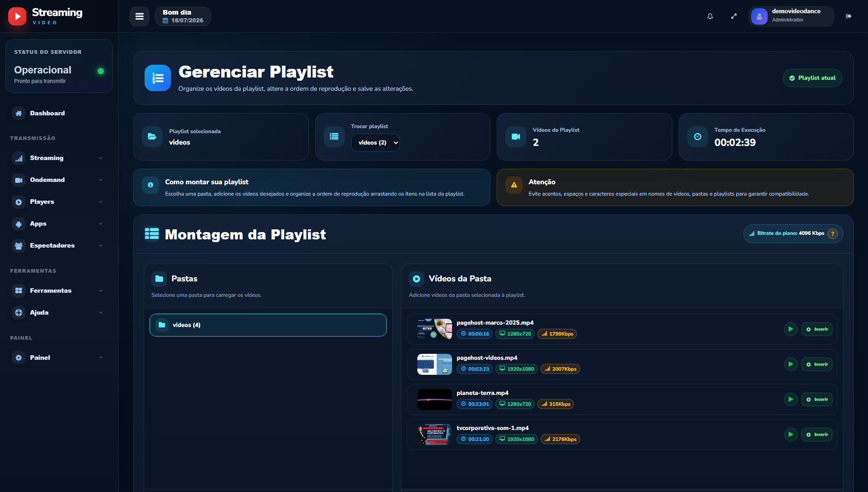
Task: Open the Streaming sidebar menu
Action: tap(59, 158)
